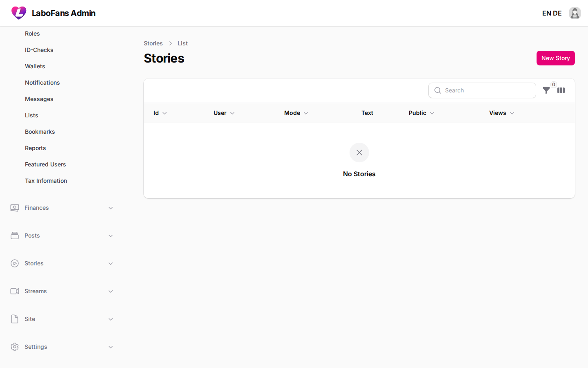The image size is (588, 368).
Task: Click the Stories play-circle icon
Action: point(15,263)
